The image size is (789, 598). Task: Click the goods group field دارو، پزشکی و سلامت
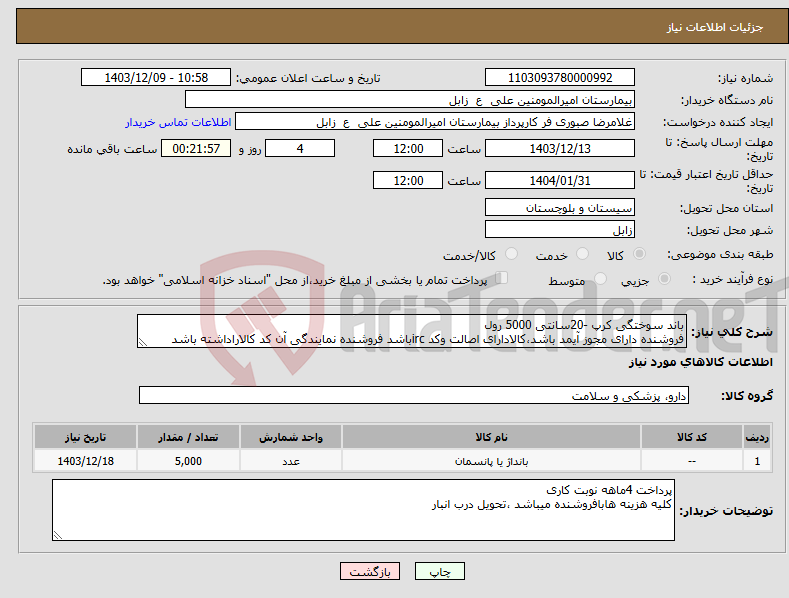tap(414, 396)
